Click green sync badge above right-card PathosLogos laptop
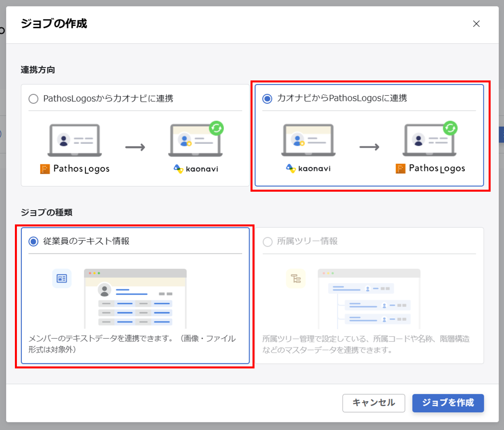Screen dimensions: 504x430 coord(450,128)
